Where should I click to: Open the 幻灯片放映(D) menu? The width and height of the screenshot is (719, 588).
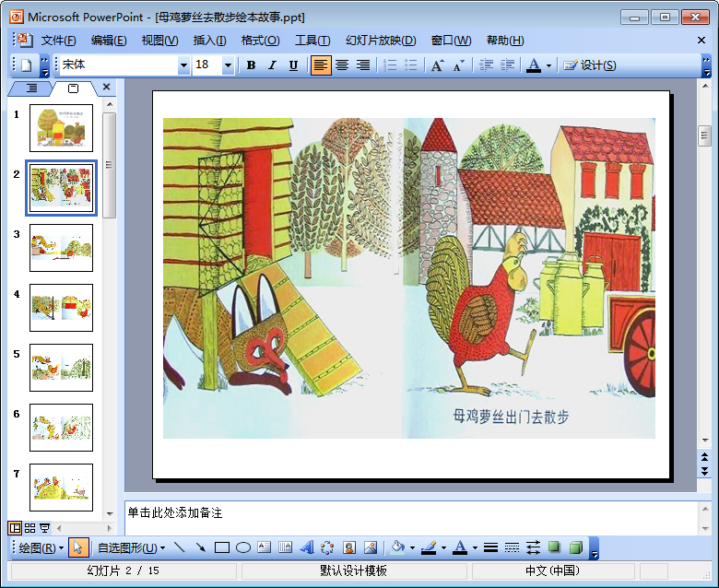[x=381, y=41]
